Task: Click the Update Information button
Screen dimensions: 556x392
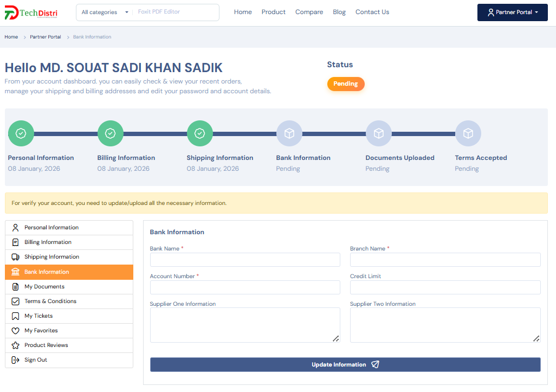Action: tap(345, 364)
